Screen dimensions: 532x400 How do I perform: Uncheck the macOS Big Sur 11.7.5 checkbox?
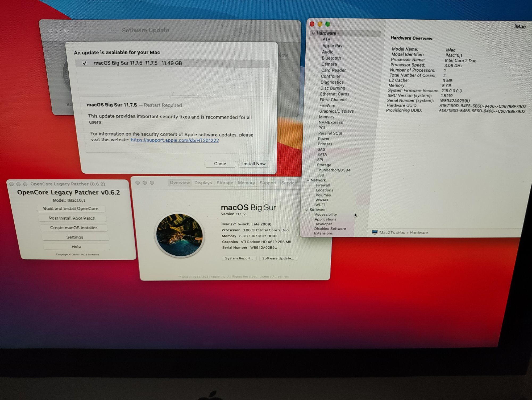[x=84, y=63]
